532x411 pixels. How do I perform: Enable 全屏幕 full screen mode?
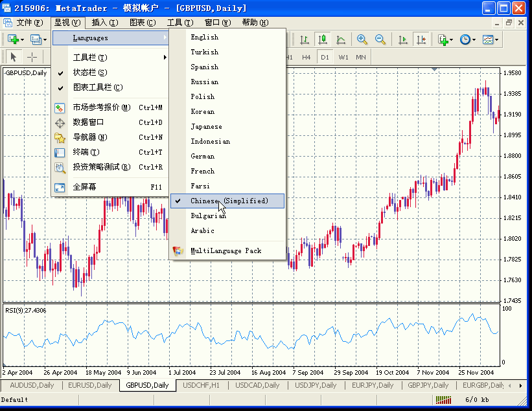pos(111,187)
